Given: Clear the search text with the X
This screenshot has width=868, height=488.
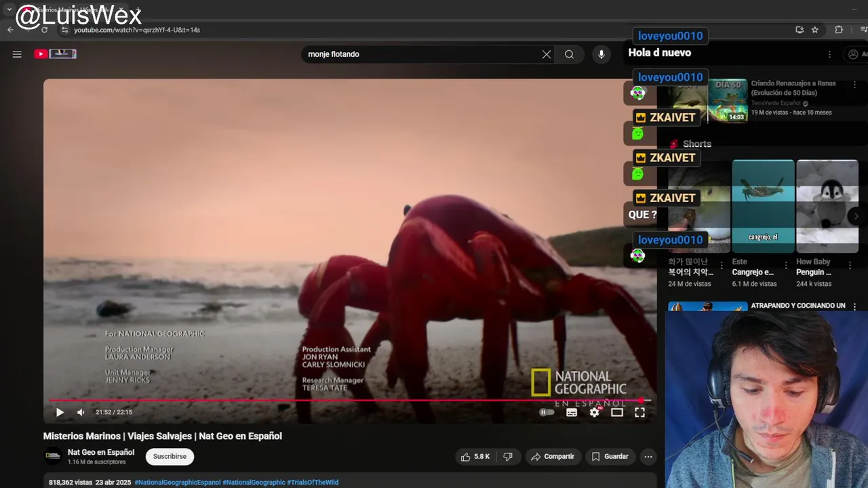Looking at the screenshot, I should [x=547, y=54].
